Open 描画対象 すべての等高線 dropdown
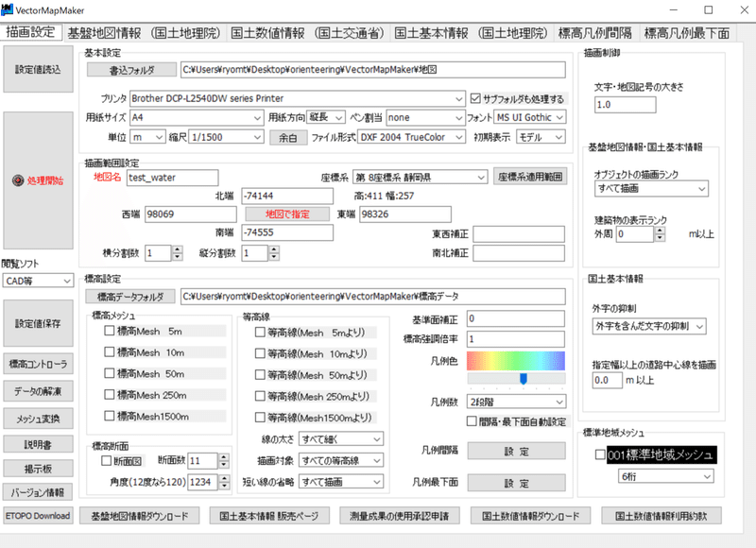This screenshot has height=548, width=756. [x=341, y=460]
